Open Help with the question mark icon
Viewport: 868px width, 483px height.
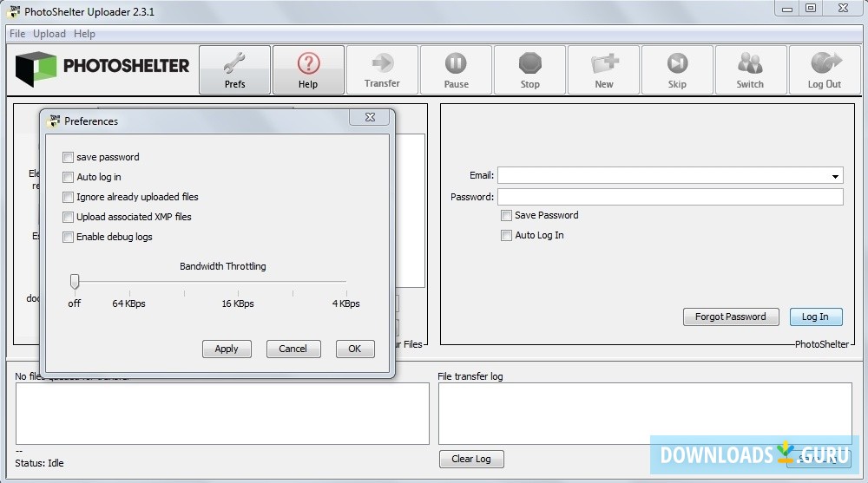click(x=308, y=69)
